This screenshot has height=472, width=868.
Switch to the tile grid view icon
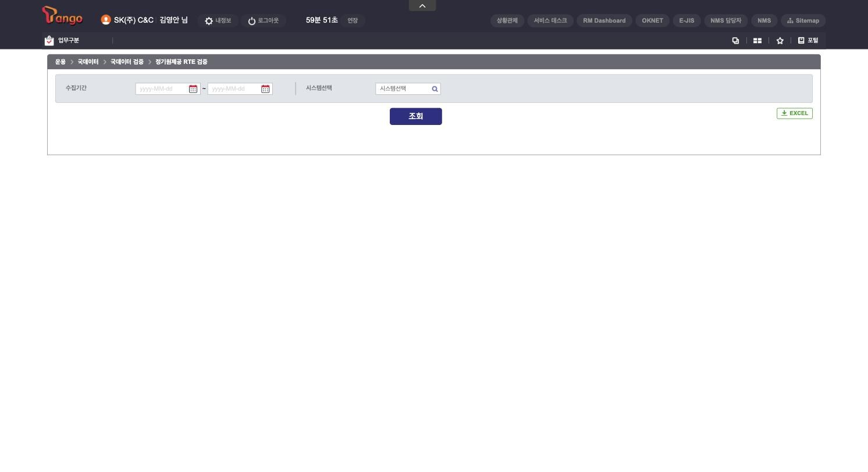click(x=757, y=41)
